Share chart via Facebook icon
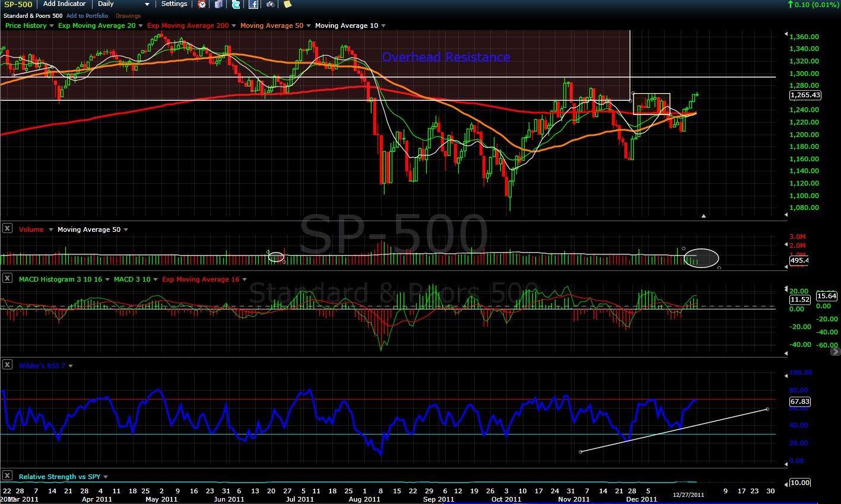Image resolution: width=841 pixels, height=504 pixels. click(253, 4)
